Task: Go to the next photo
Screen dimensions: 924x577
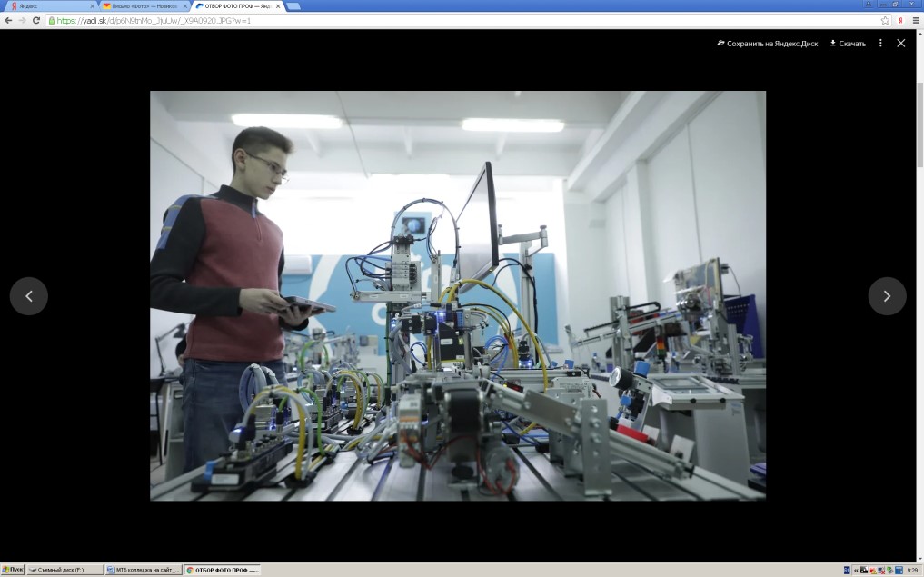Action: [887, 296]
